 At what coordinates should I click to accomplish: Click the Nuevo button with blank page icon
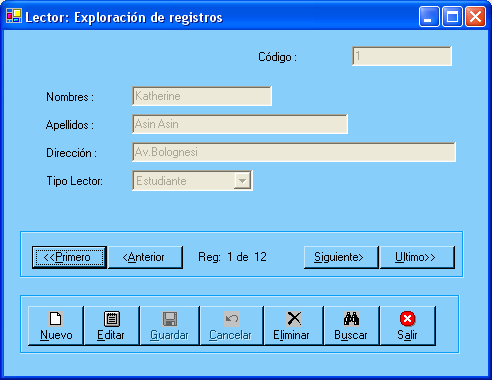click(x=56, y=326)
